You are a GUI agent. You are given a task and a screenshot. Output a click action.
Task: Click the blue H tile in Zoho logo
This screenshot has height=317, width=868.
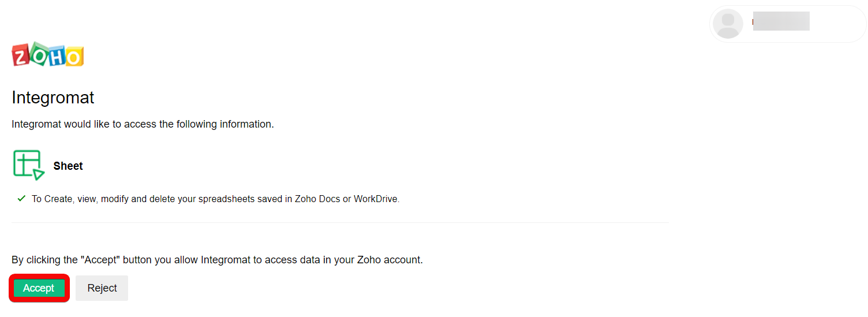[57, 55]
